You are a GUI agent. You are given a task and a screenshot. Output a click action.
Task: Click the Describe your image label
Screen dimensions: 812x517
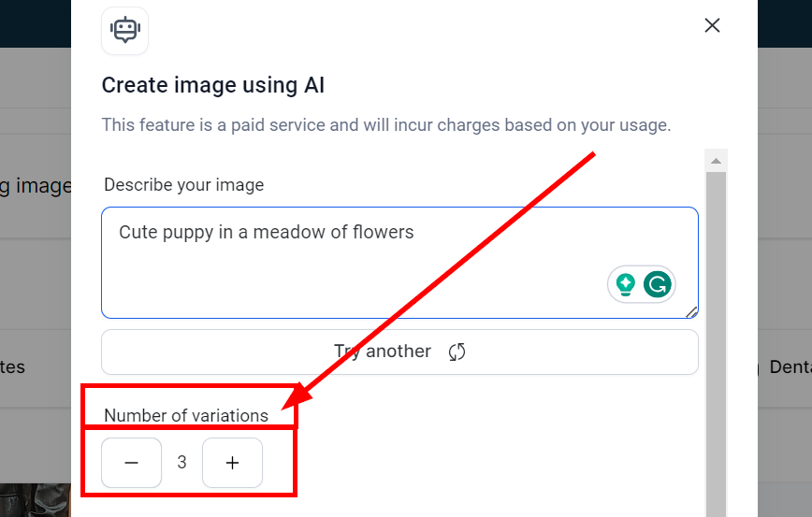pyautogui.click(x=183, y=185)
